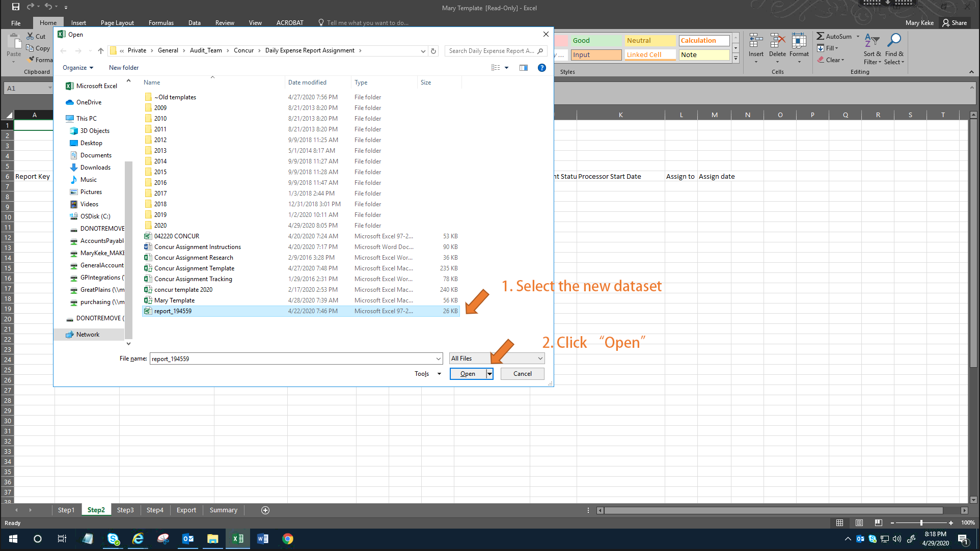Click the AutoSum icon in ribbon
This screenshot has height=551, width=980.
point(821,37)
